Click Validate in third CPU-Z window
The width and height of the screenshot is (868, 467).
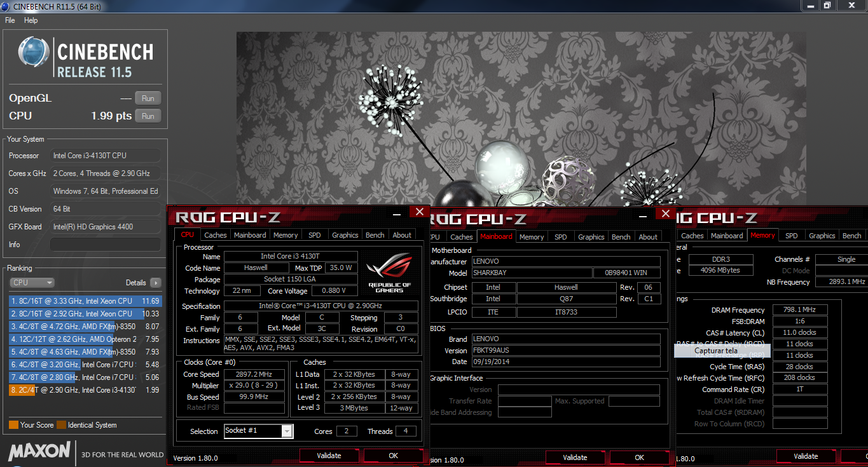806,456
